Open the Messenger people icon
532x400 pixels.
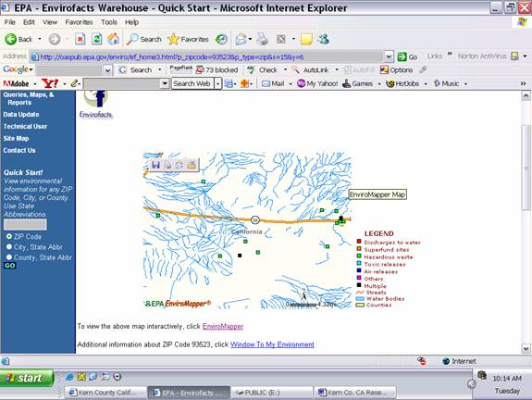point(323,40)
